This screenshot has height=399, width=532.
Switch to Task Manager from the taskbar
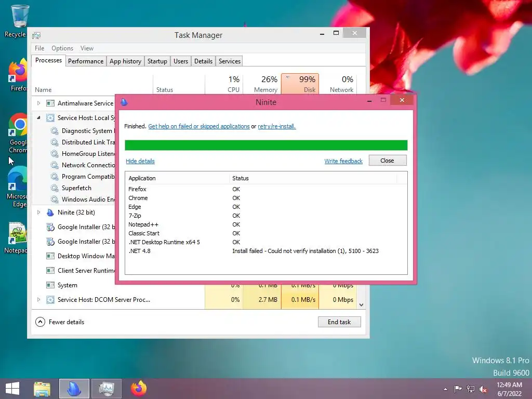107,389
